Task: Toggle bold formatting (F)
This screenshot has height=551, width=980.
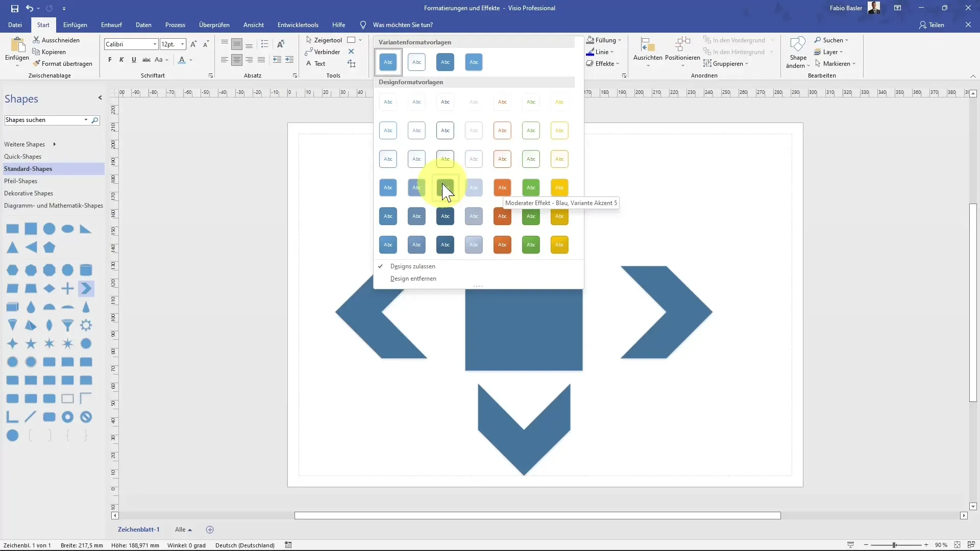Action: pos(110,60)
